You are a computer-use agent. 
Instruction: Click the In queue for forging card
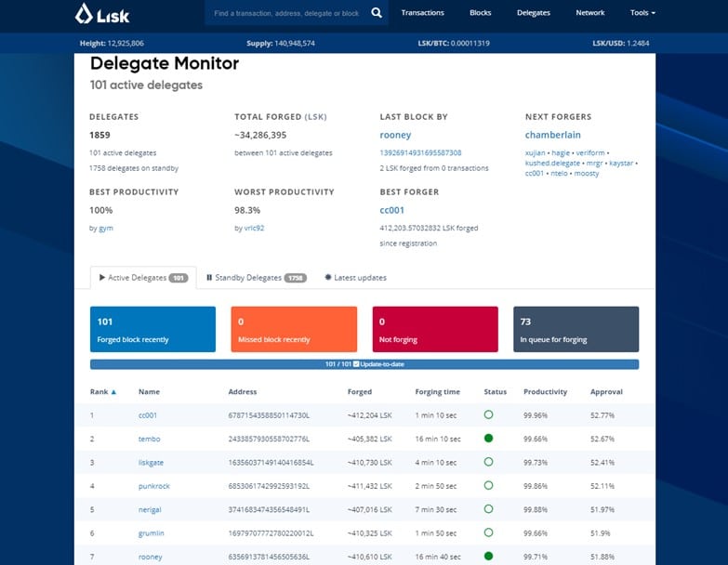(x=576, y=329)
